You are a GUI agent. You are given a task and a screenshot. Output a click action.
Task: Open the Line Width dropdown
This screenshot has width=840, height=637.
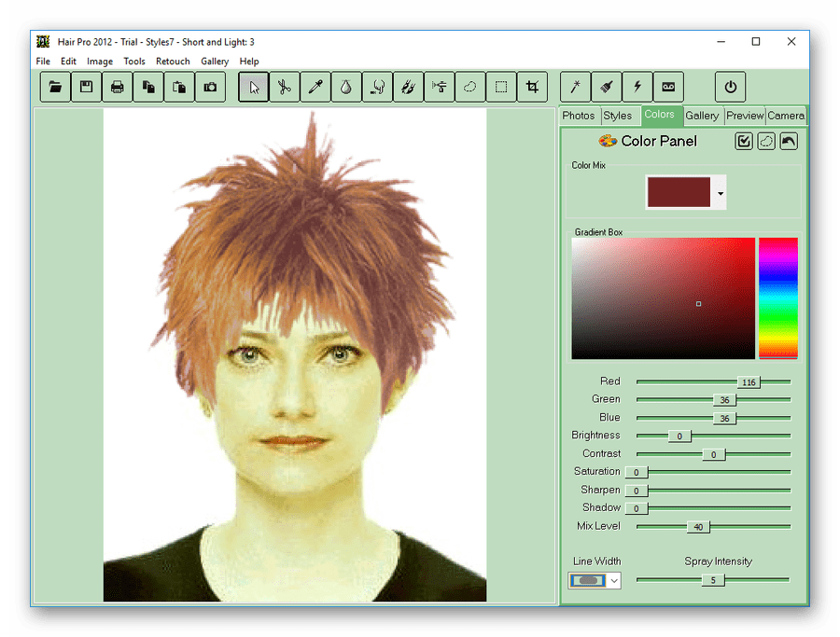[x=613, y=580]
